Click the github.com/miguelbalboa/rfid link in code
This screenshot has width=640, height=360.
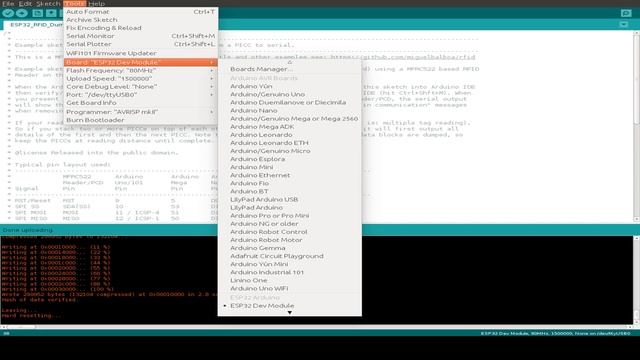tap(402, 57)
